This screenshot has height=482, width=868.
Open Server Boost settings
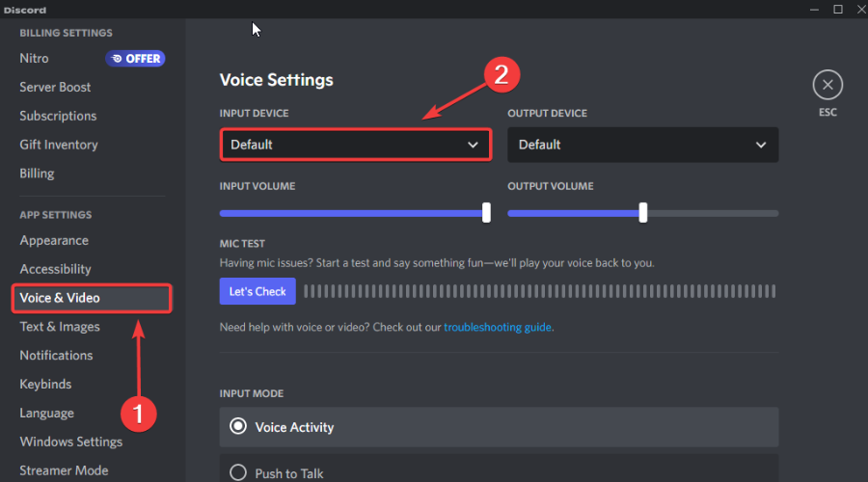55,87
